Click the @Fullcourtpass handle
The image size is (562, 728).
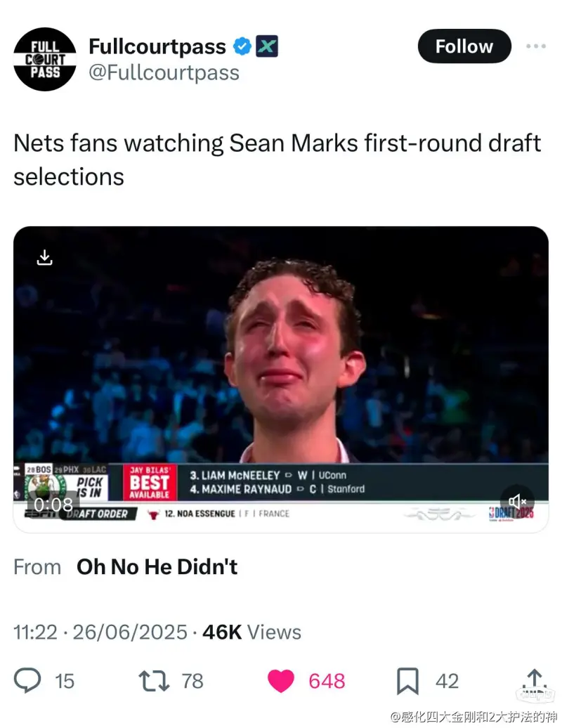[164, 72]
